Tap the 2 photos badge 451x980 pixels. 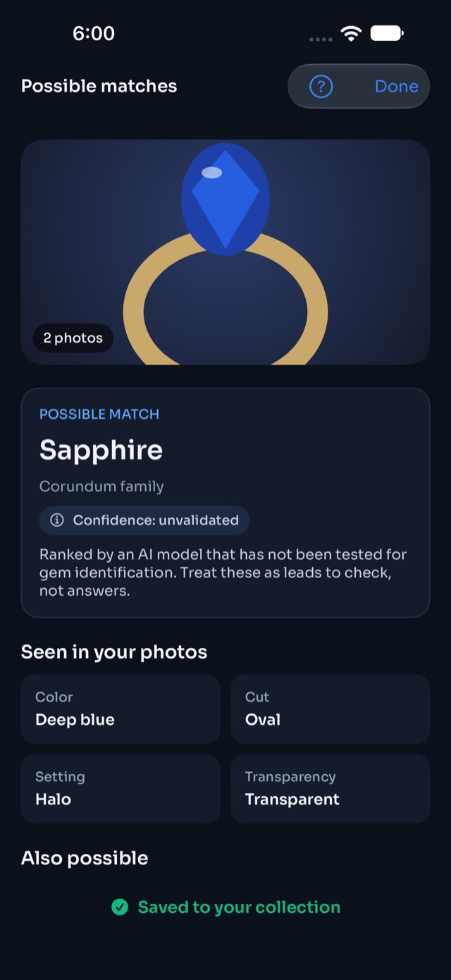(x=73, y=338)
